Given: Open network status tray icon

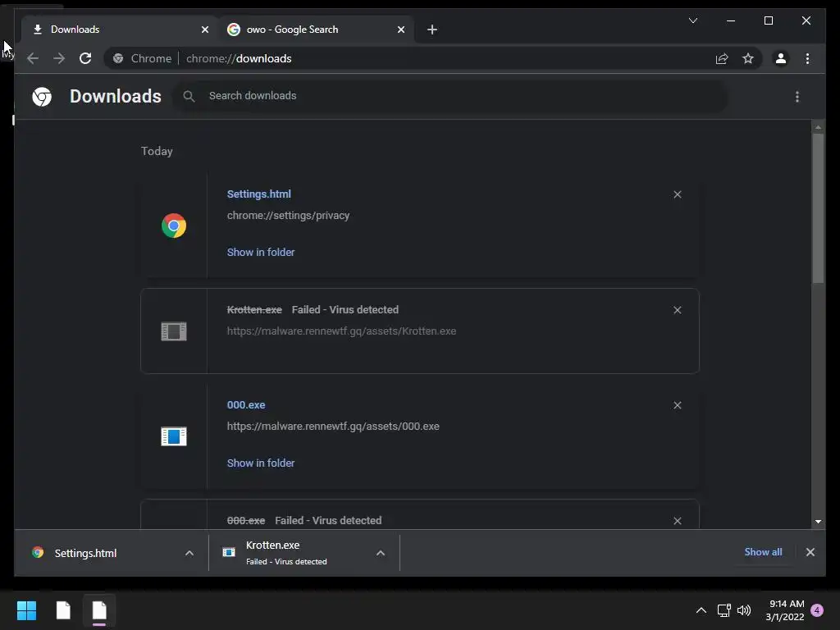Looking at the screenshot, I should (724, 610).
